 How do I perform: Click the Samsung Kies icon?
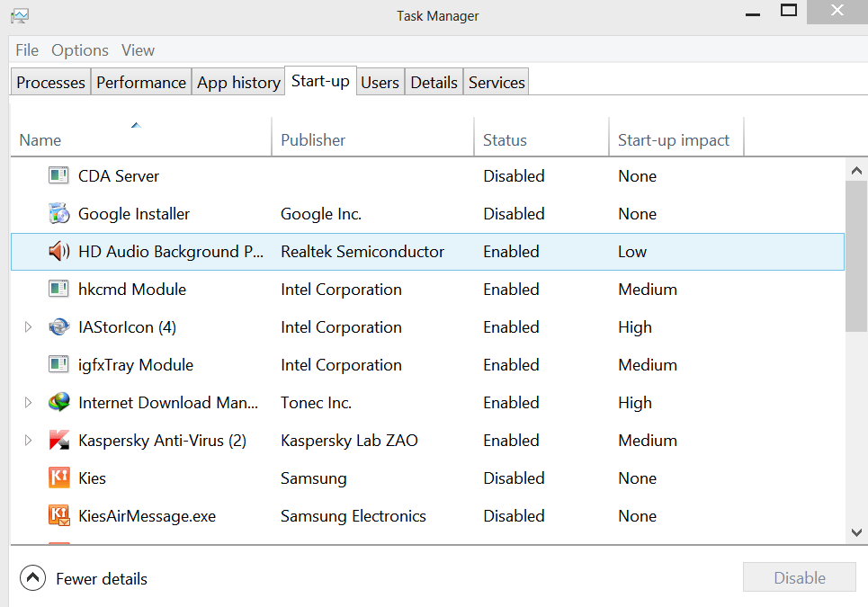pyautogui.click(x=58, y=478)
